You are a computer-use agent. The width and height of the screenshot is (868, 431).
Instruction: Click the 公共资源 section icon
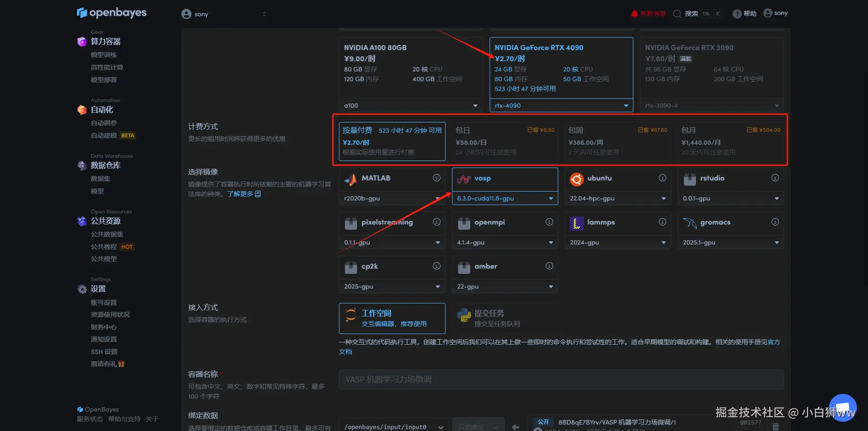click(82, 221)
